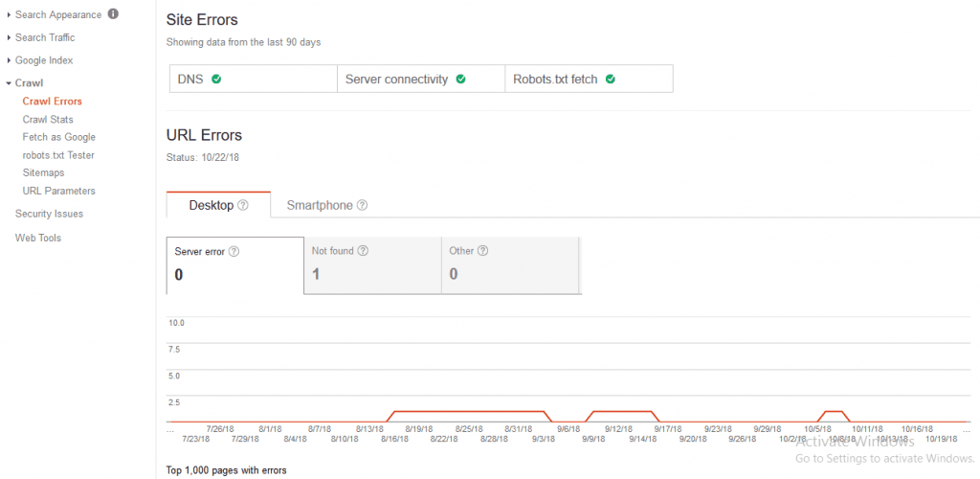Switch to the Desktop tab
Image resolution: width=980 pixels, height=479 pixels.
(x=218, y=205)
